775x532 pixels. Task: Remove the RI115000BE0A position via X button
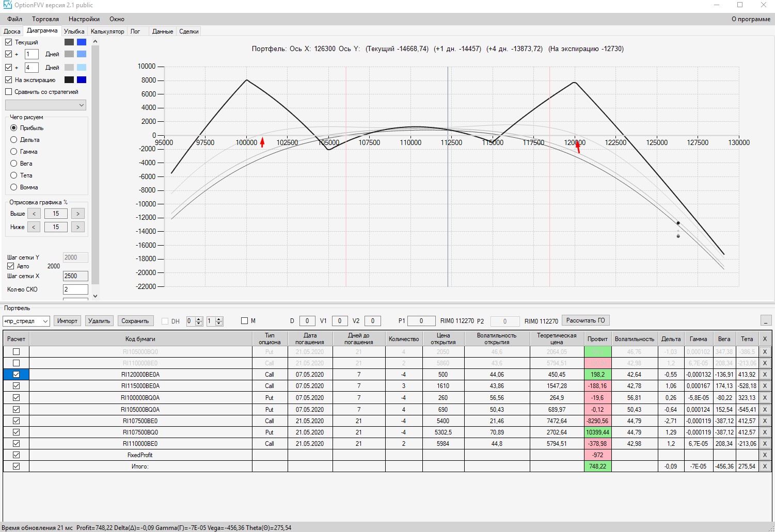click(765, 386)
